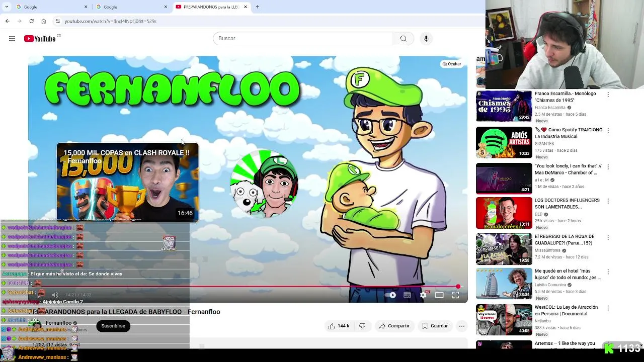
Task: Open LOS DOCTORES INFLUENCERS video title
Action: click(567, 204)
